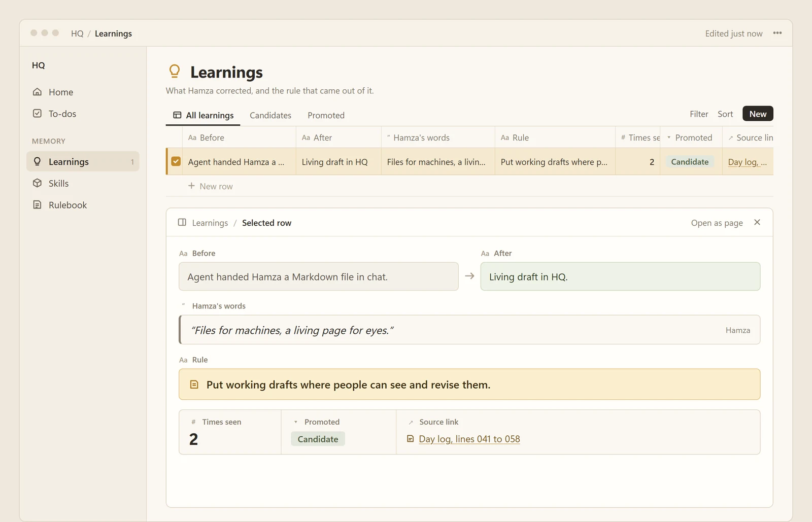The width and height of the screenshot is (812, 522).
Task: Click the Learnings breadcrumb in the detail panel
Action: point(210,223)
